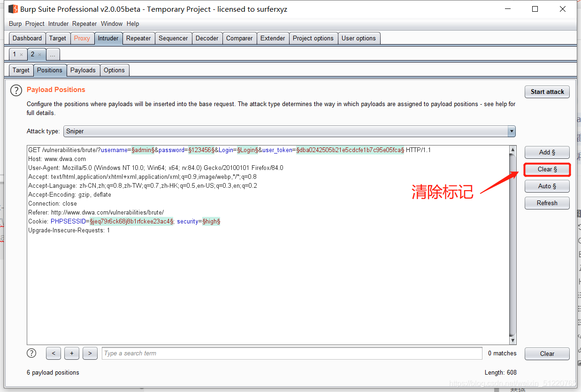Click the Start attack button
The height and width of the screenshot is (392, 581).
click(x=547, y=92)
